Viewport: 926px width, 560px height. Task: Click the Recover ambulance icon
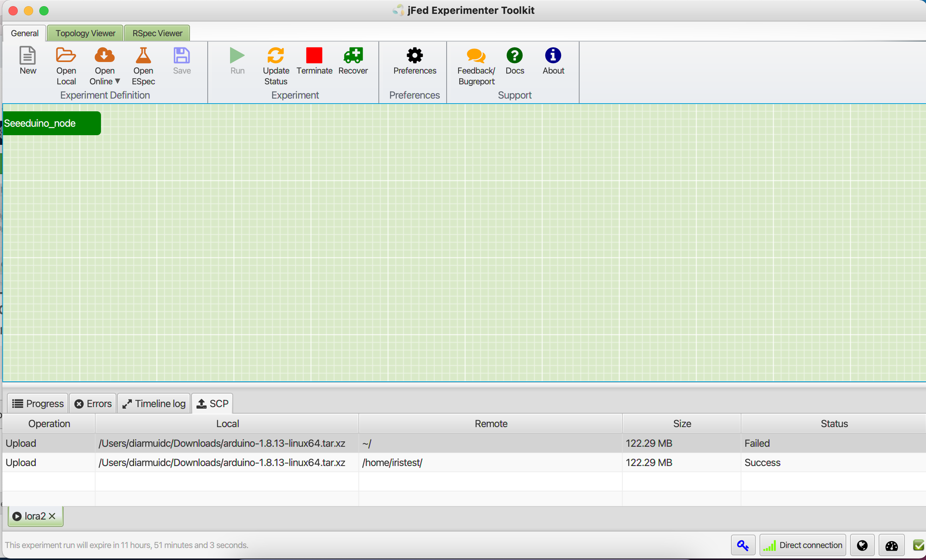coord(353,56)
